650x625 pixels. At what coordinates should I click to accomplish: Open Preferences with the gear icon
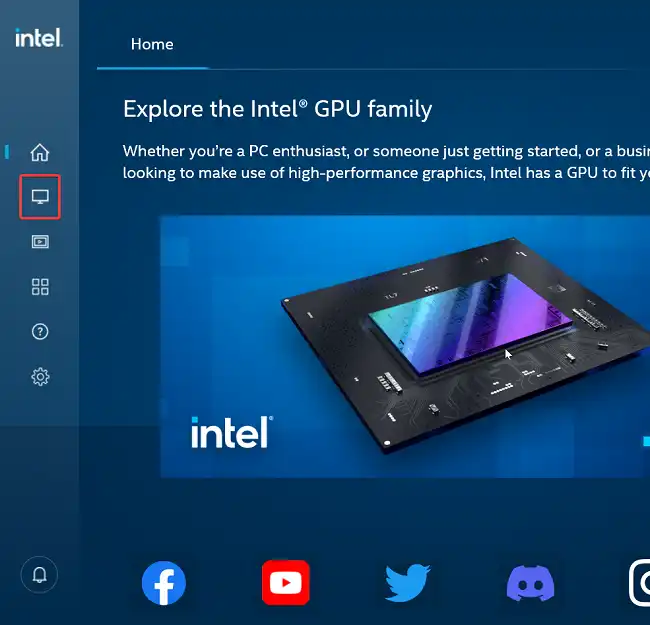(40, 377)
